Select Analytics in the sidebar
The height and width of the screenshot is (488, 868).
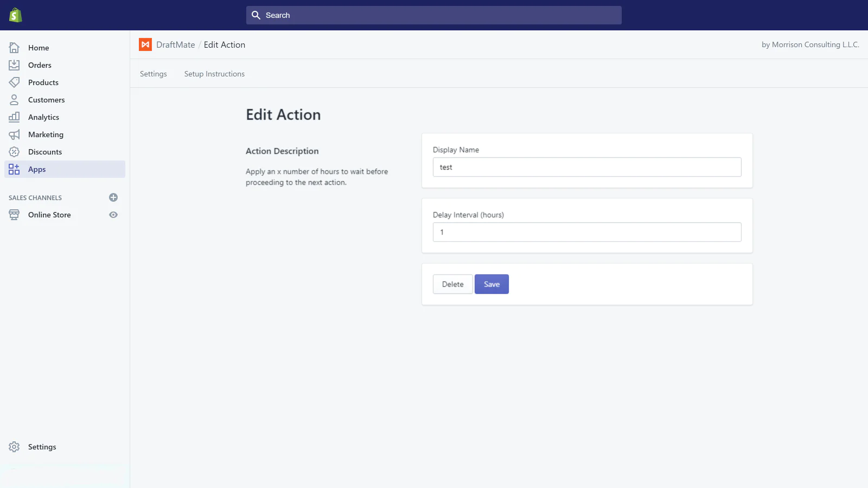click(x=65, y=117)
